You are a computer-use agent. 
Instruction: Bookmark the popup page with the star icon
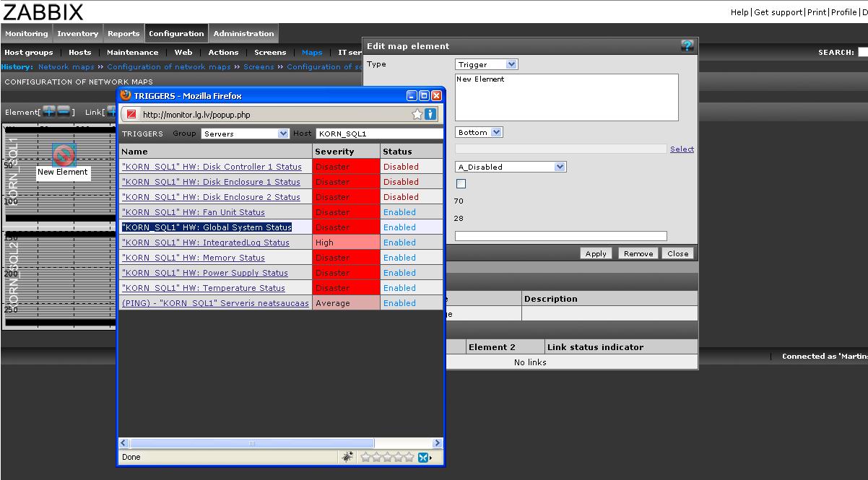[x=417, y=114]
